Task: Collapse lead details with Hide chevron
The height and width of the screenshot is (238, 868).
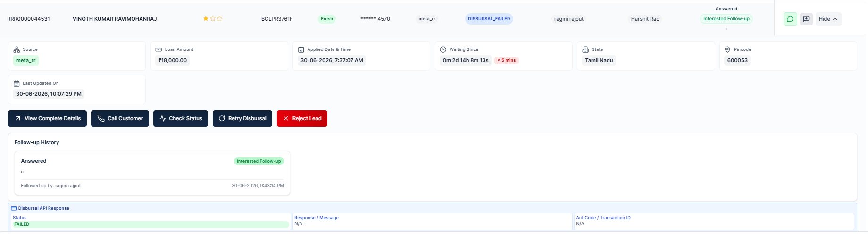Action: click(828, 19)
